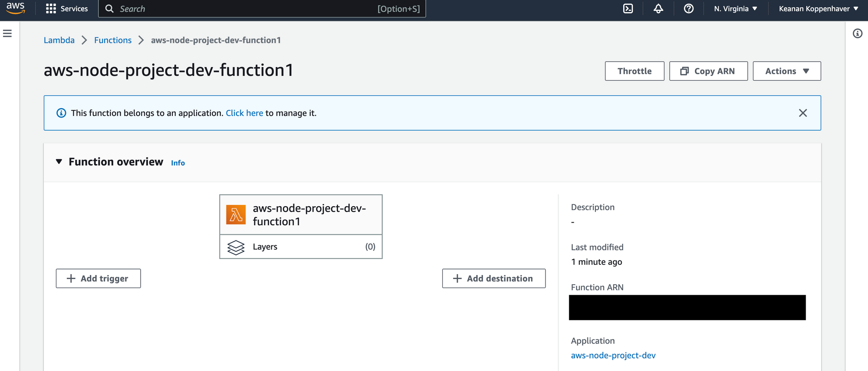Screen dimensions: 868x371
Task: Open the Actions dropdown
Action: (787, 71)
